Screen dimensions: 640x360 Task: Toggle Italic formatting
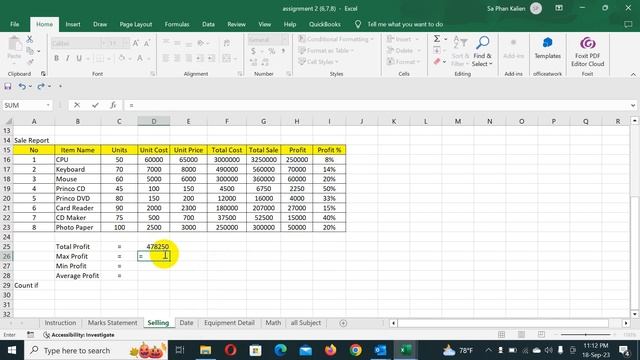(x=67, y=58)
